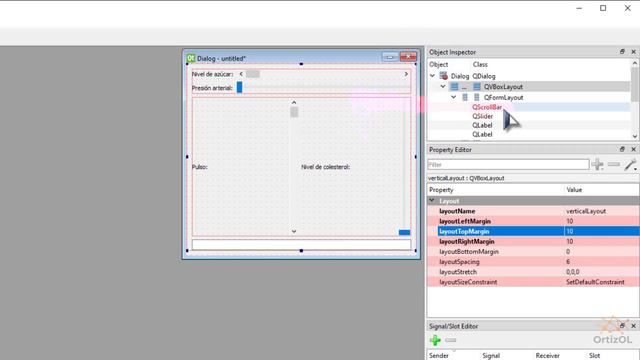The image size is (640, 360).
Task: Click the Object column header
Action: (x=438, y=64)
